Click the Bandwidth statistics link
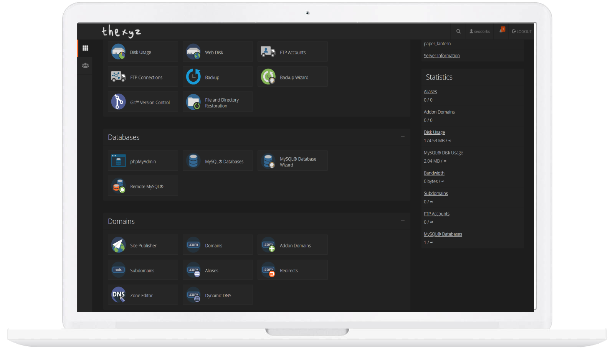This screenshot has height=364, width=613. pyautogui.click(x=434, y=173)
